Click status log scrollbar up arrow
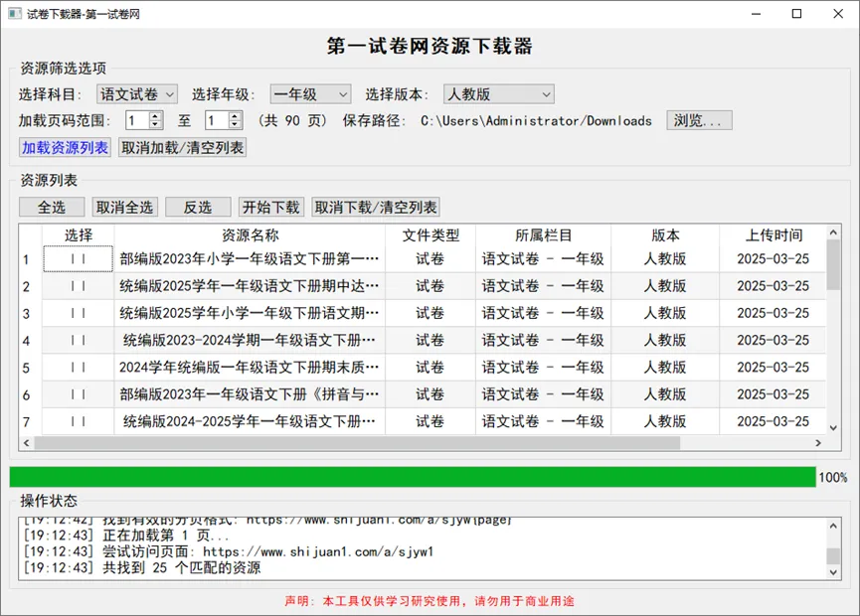This screenshot has width=860, height=616. 833,527
